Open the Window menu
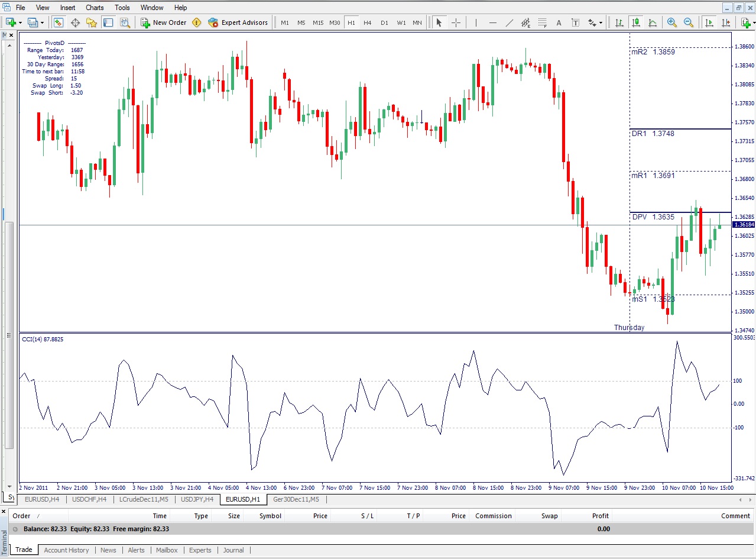Viewport: 756px width, 559px height. [152, 8]
